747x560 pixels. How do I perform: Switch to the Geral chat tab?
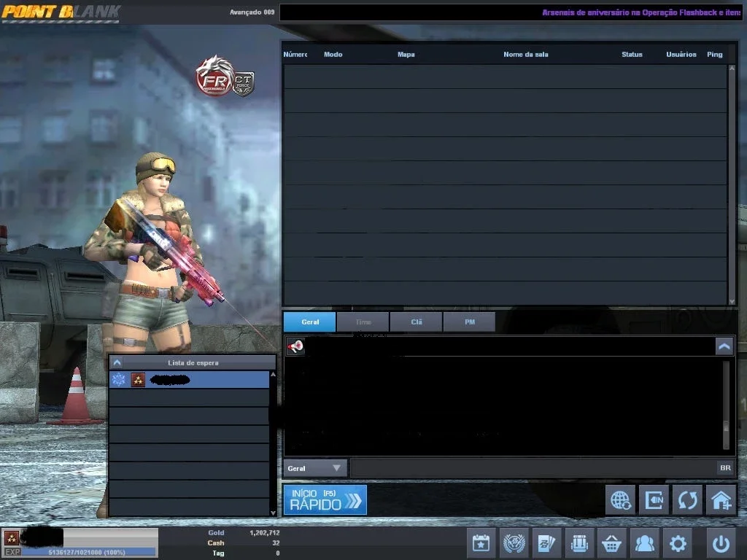[x=309, y=322]
